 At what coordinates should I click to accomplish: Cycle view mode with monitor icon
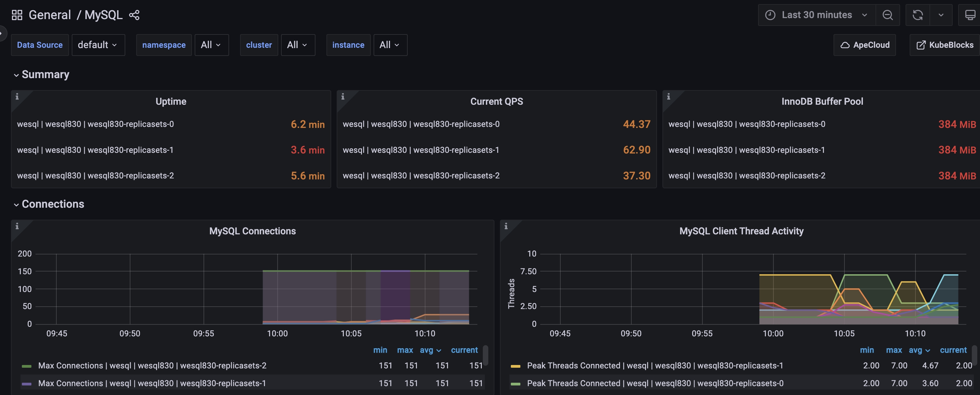[x=970, y=15]
